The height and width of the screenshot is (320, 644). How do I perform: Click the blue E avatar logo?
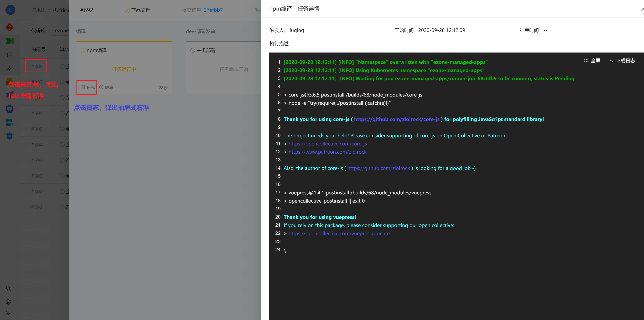[x=10, y=10]
